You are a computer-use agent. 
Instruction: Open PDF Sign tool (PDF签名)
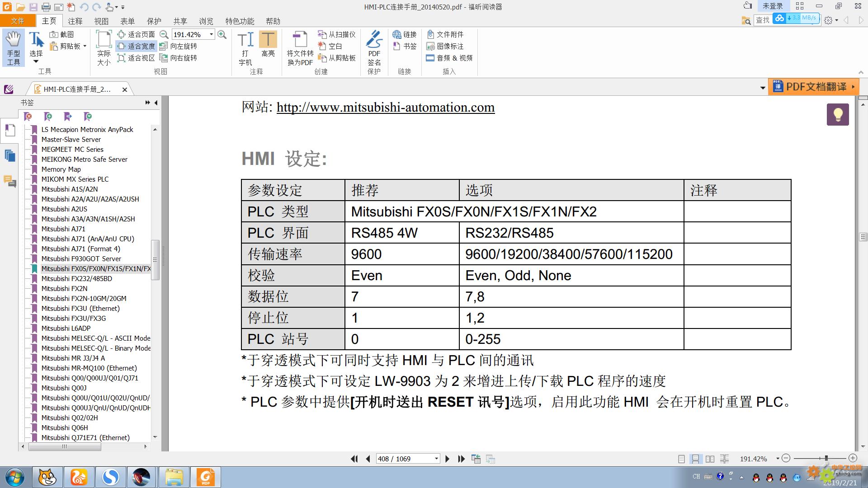click(374, 48)
